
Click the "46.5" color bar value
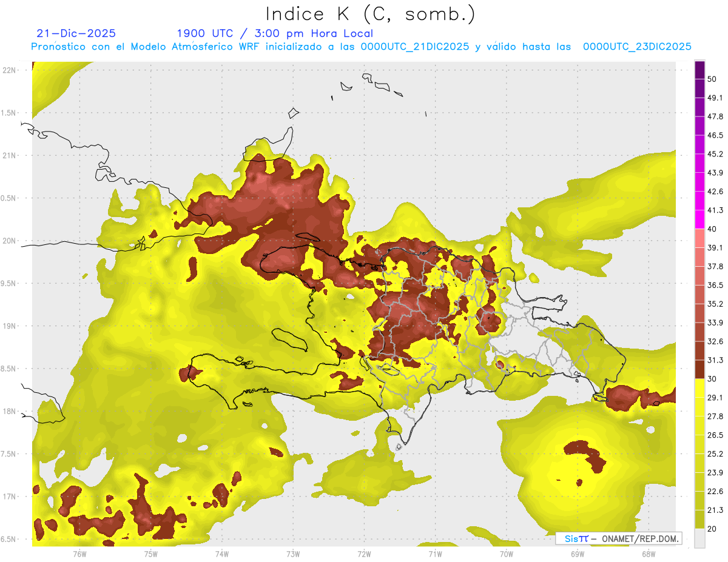click(x=715, y=135)
